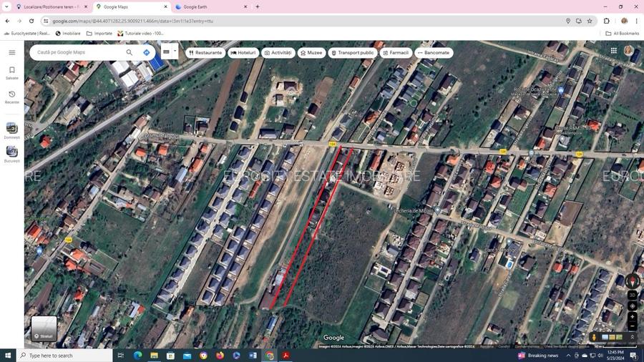Switch to the Localizare/Pozitionare teren tab
The width and height of the screenshot is (644, 362).
pyautogui.click(x=50, y=6)
